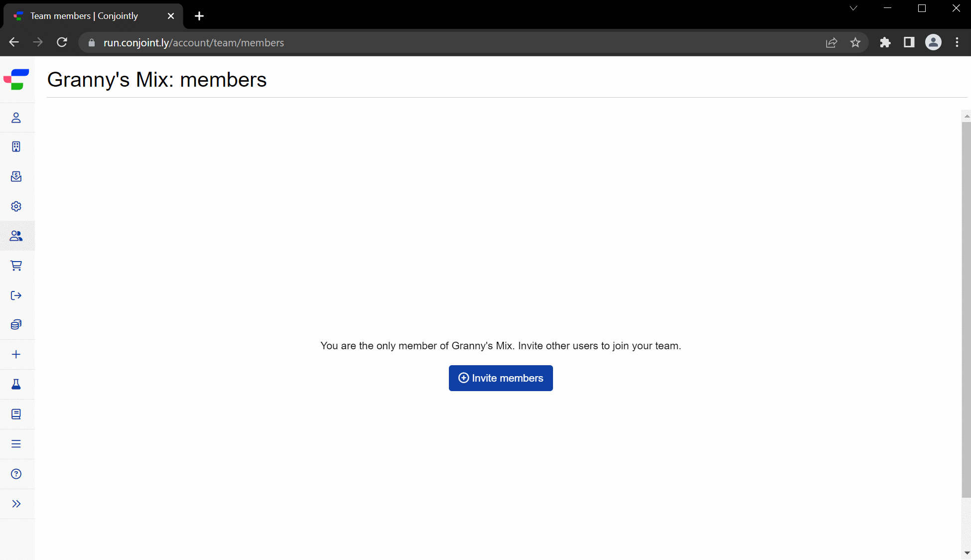
Task: Click the Conjointly logo in the sidebar
Action: pos(16,79)
